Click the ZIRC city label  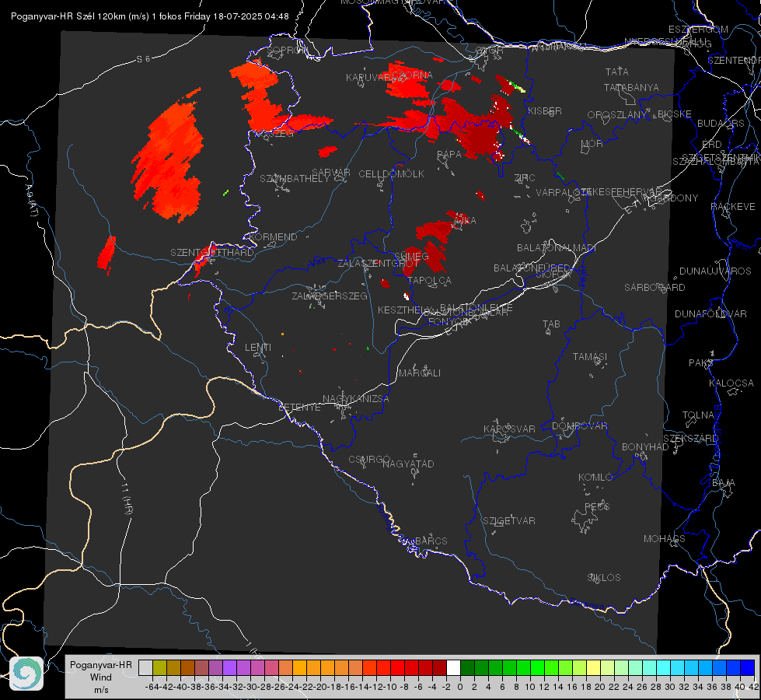(x=525, y=177)
